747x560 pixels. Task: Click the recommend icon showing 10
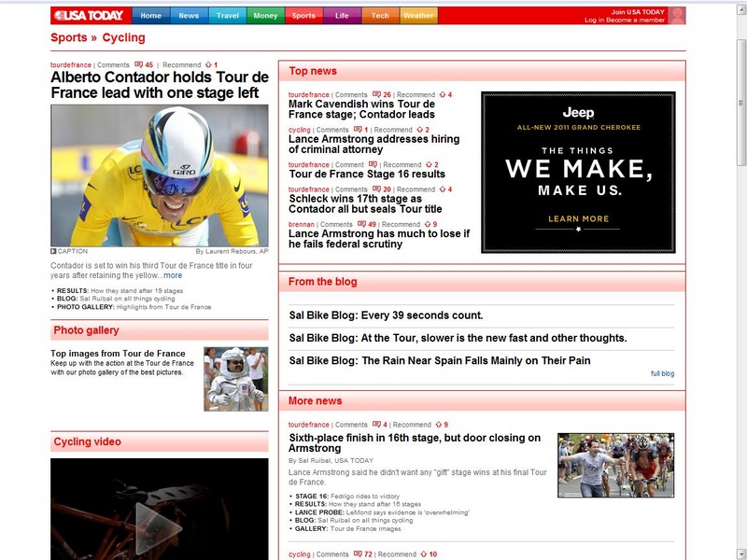pyautogui.click(x=424, y=554)
